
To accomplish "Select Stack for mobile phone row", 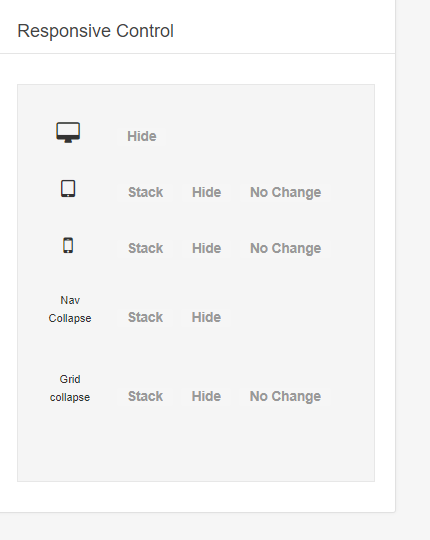I will [145, 248].
